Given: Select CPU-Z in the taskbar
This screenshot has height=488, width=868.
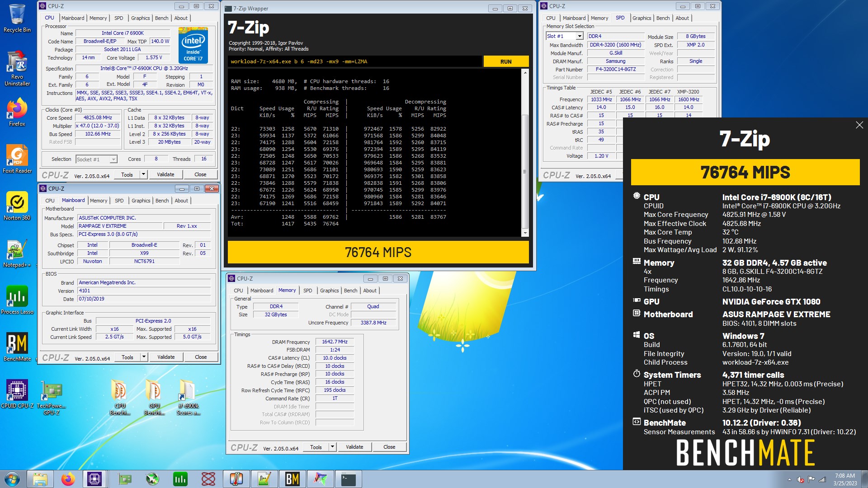Looking at the screenshot, I should 94,479.
